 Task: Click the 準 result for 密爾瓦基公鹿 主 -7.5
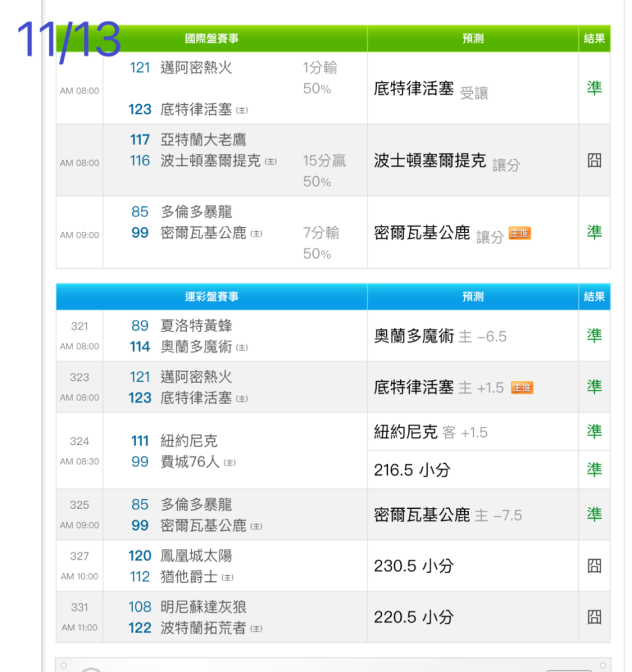tap(594, 514)
